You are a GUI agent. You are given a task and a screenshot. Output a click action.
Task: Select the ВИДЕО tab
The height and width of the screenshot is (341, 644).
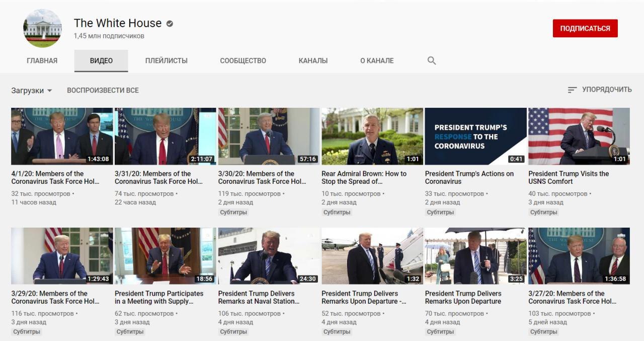101,60
